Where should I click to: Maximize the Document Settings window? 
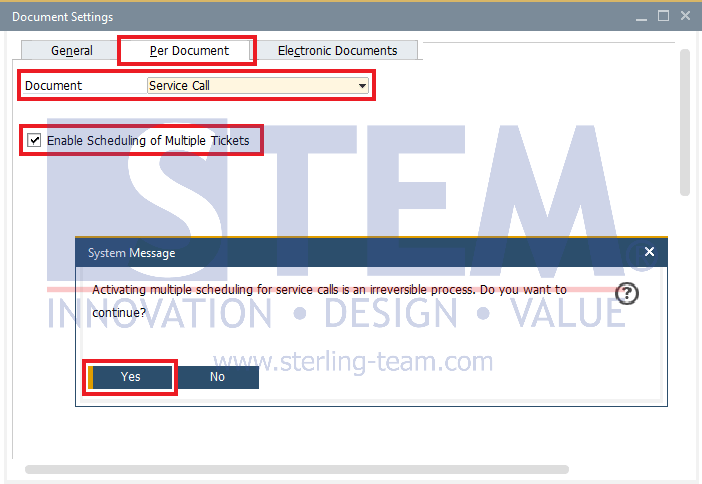pyautogui.click(x=662, y=17)
